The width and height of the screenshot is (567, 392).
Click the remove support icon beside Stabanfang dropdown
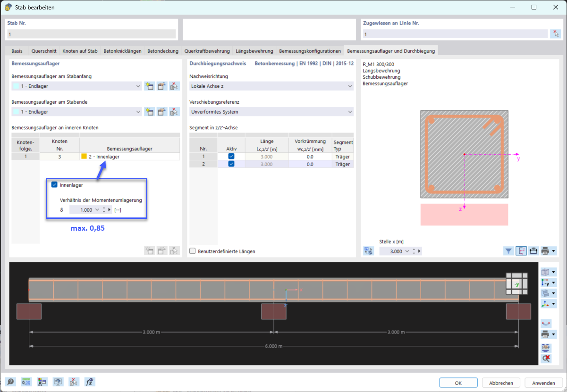point(175,86)
